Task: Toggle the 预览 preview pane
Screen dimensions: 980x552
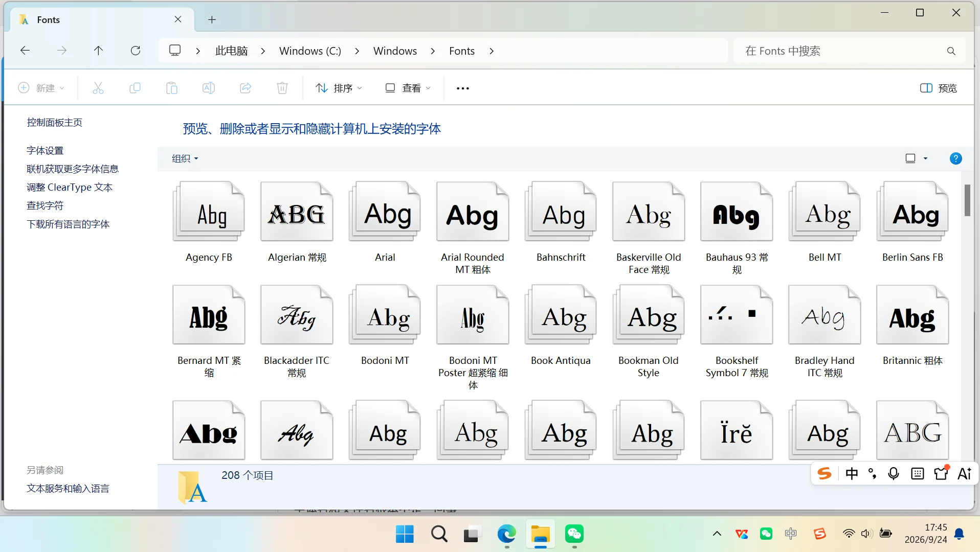Action: tap(939, 88)
